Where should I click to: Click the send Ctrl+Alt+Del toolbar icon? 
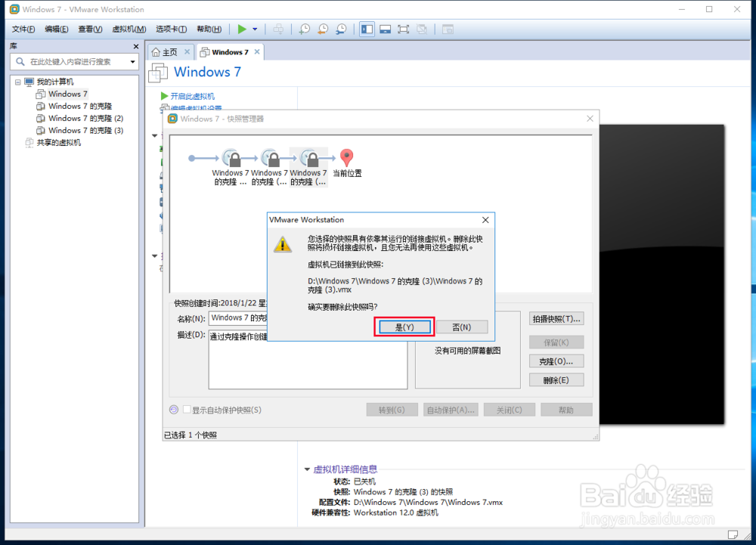tap(279, 29)
